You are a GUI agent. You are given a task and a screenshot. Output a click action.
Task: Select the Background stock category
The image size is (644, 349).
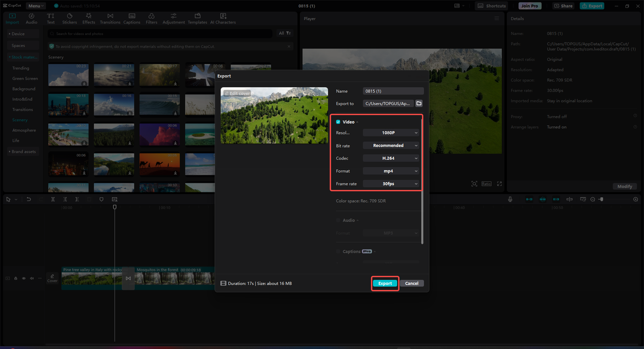(x=24, y=89)
